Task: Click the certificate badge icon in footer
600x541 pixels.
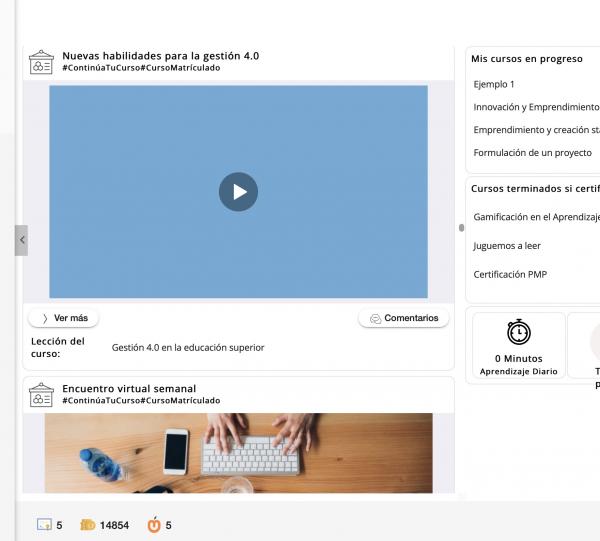Action: 43,525
